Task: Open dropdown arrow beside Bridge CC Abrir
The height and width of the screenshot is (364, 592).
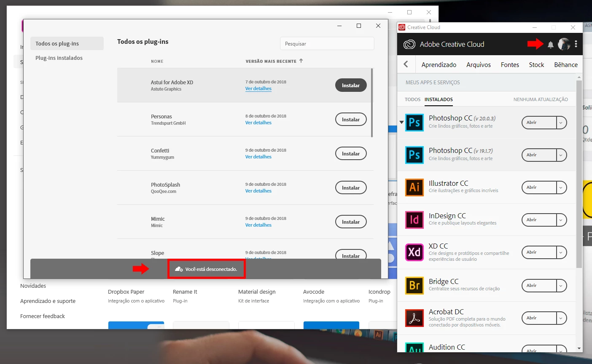Action: [x=561, y=286]
